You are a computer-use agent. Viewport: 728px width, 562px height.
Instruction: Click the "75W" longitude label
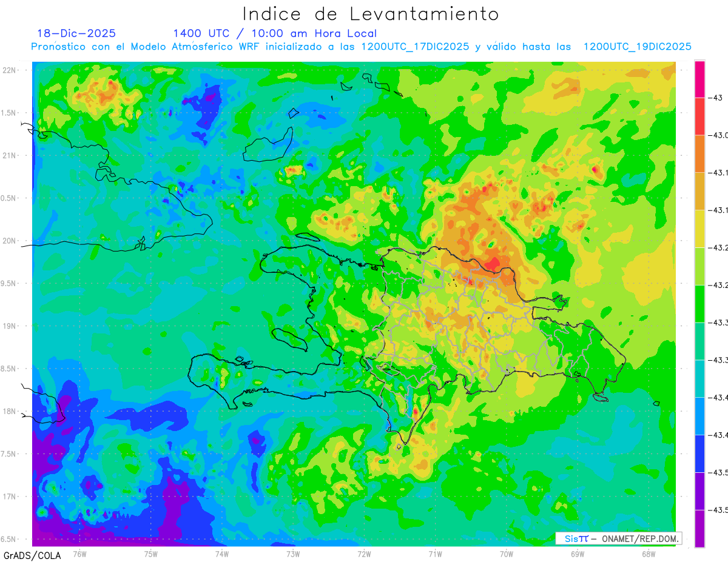click(x=150, y=554)
